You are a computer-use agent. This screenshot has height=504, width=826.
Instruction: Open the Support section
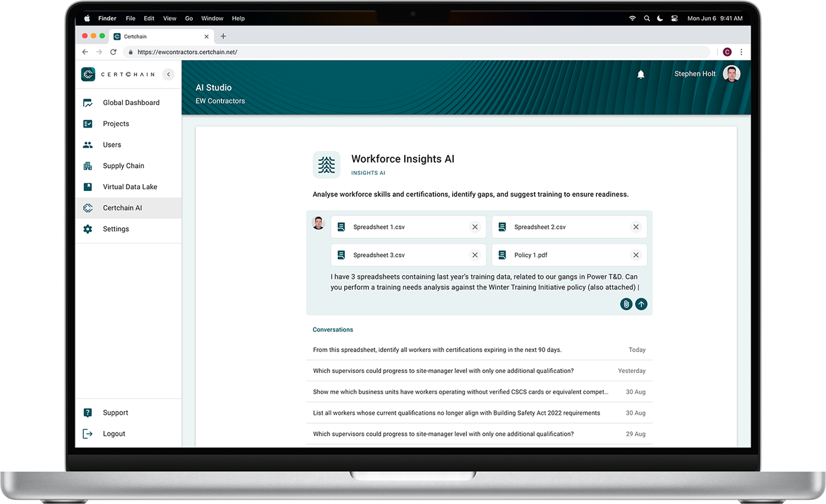pos(115,412)
